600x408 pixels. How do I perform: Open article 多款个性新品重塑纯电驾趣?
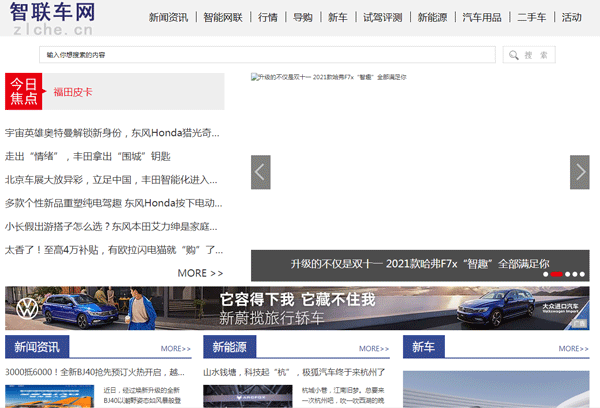click(x=113, y=203)
